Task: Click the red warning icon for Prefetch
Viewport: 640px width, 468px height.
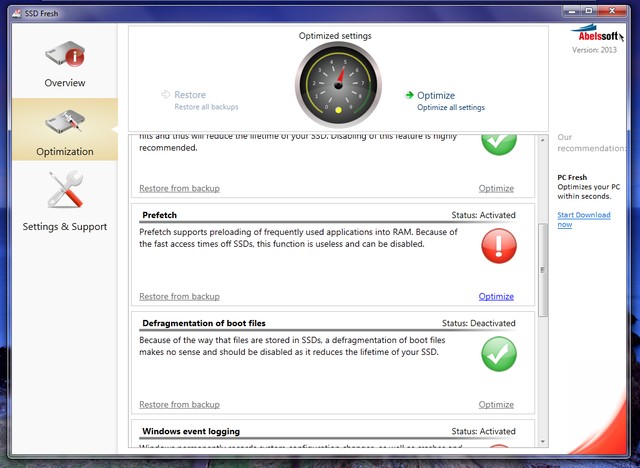Action: [x=499, y=246]
